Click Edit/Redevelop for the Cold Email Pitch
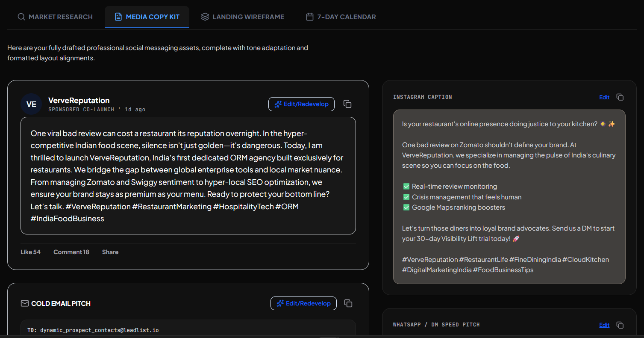 (x=303, y=303)
